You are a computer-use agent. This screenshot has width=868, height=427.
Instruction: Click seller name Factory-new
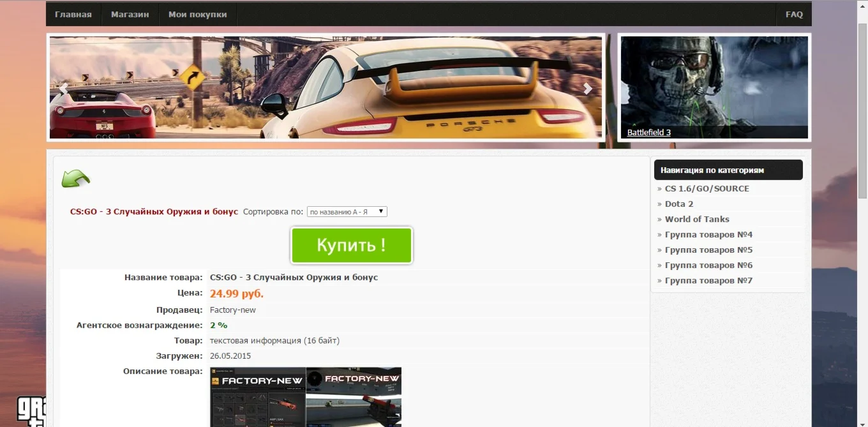[x=233, y=310]
